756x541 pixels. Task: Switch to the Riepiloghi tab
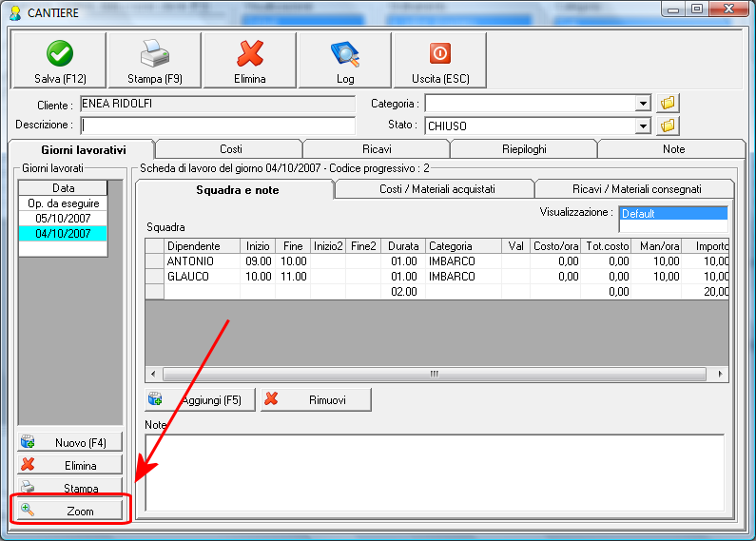[524, 149]
